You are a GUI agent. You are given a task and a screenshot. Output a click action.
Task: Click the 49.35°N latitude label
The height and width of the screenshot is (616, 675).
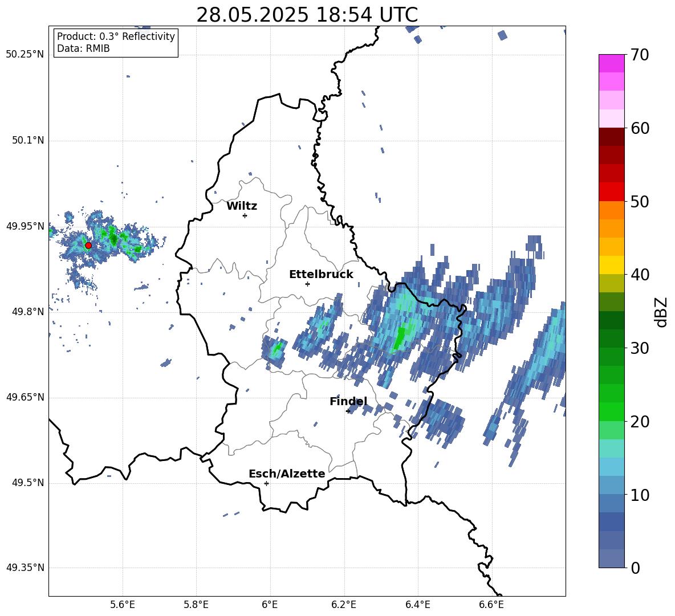(x=25, y=568)
